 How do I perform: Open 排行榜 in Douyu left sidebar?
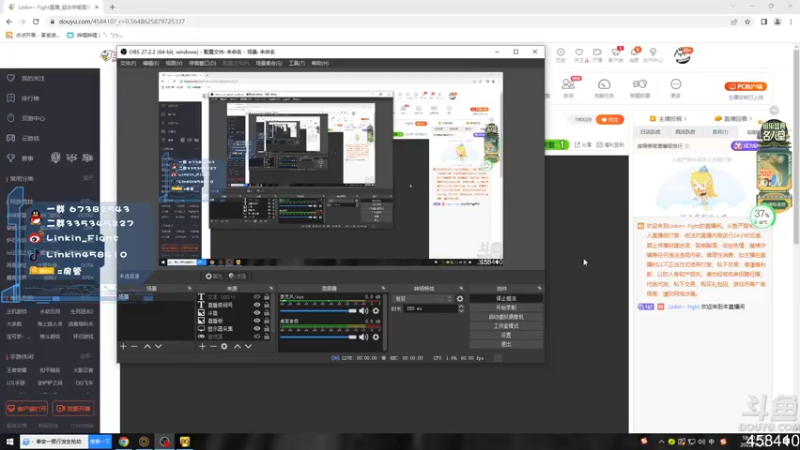30,98
